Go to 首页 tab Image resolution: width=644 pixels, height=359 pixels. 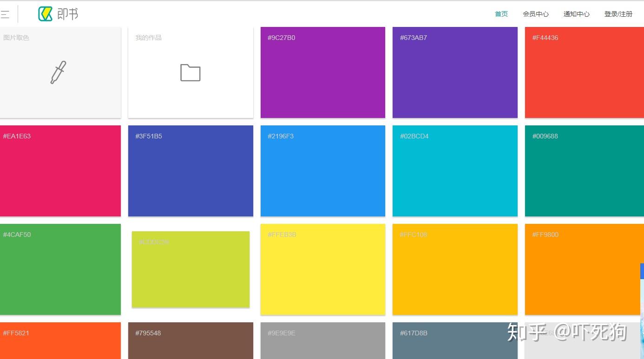tap(501, 14)
